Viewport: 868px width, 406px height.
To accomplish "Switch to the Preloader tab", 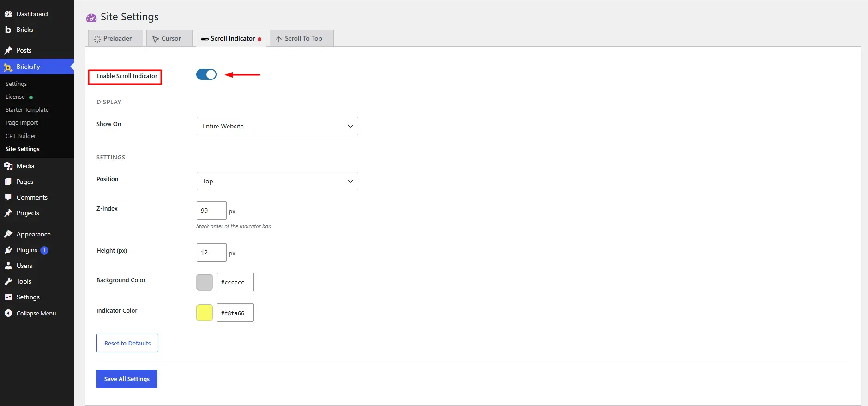I will click(x=115, y=38).
